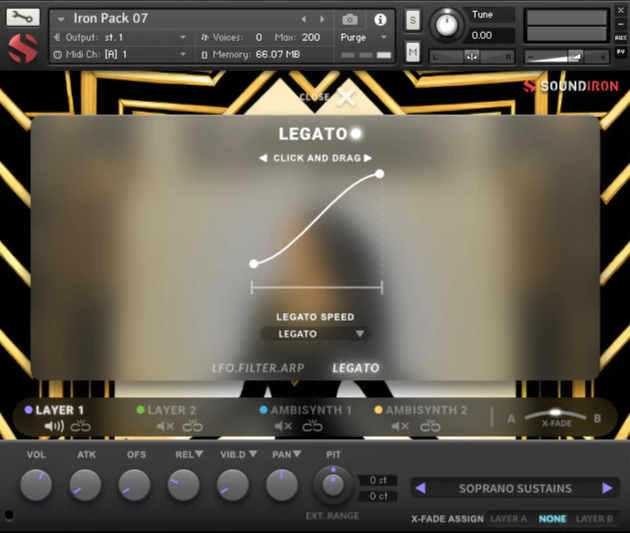Unmute Layer 2 speaker toggle

tap(166, 427)
